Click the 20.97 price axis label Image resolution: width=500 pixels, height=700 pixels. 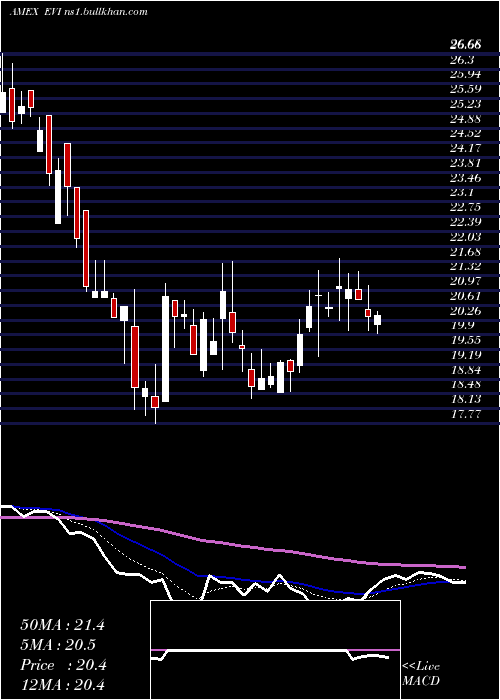[466, 281]
